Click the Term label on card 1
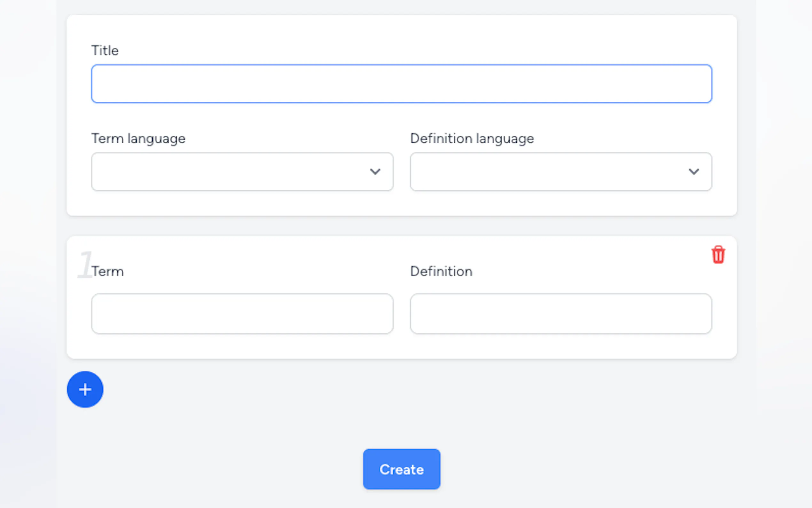This screenshot has height=508, width=812. coord(108,272)
